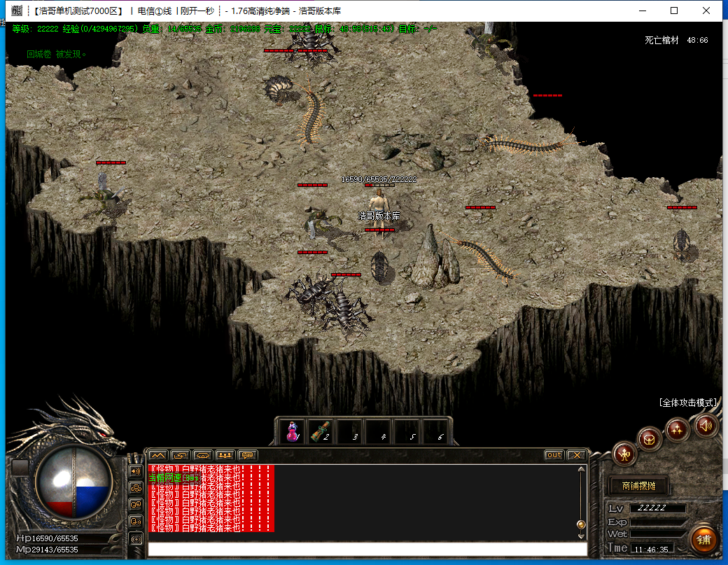Image resolution: width=728 pixels, height=565 pixels.
Task: Click the Wet weight bar
Action: [x=657, y=534]
